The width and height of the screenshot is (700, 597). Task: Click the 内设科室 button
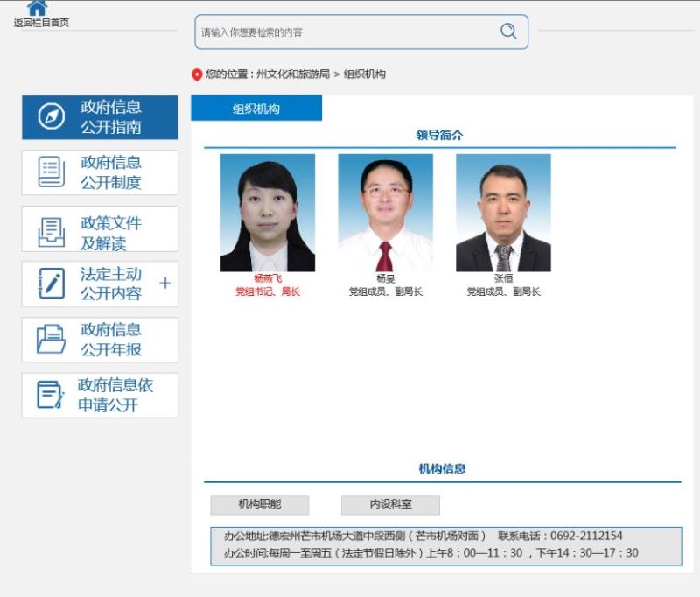390,505
